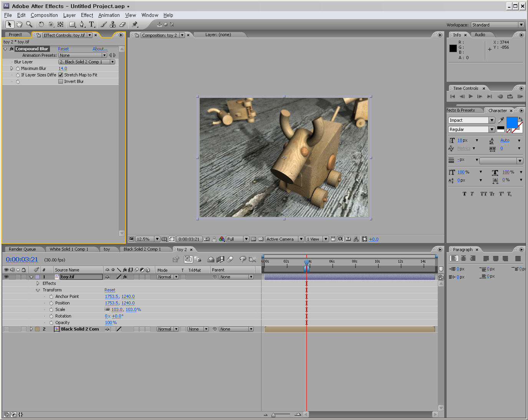The height and width of the screenshot is (420, 528).
Task: Click the Play button in Time Controls
Action: pyautogui.click(x=470, y=96)
